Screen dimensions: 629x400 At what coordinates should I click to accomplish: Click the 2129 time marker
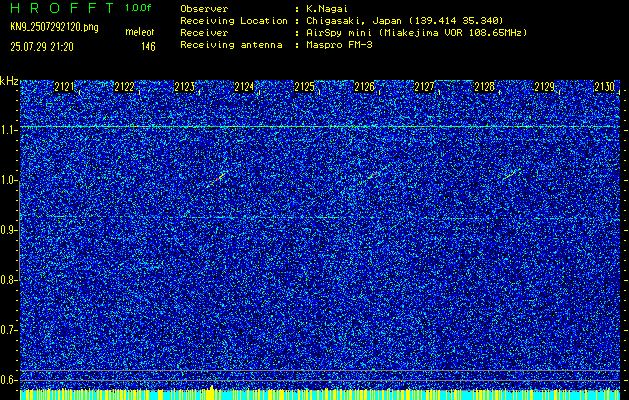pos(544,87)
